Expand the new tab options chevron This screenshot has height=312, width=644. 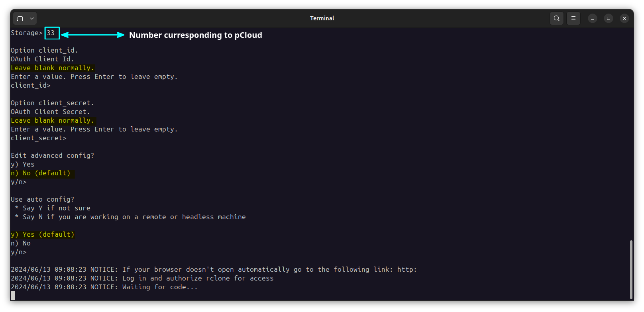[x=31, y=18]
